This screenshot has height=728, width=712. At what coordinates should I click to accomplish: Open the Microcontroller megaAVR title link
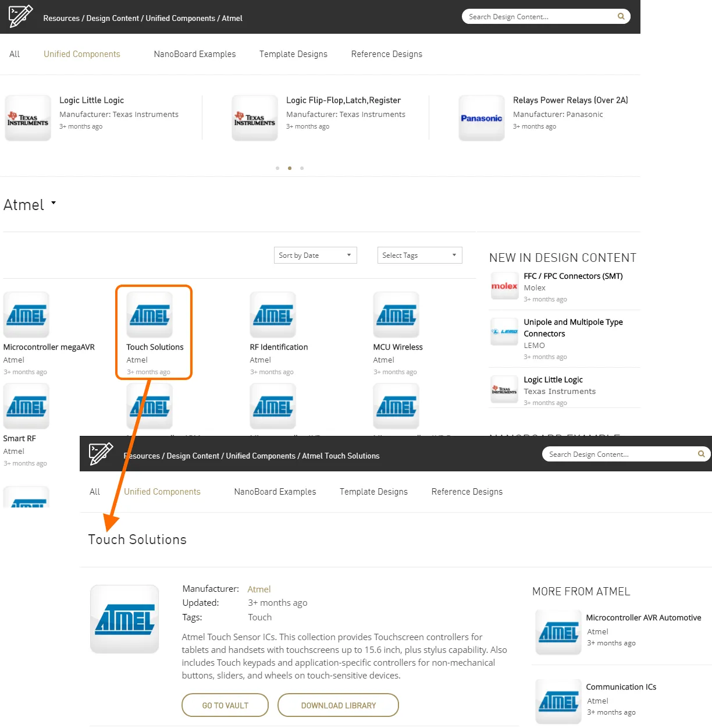[x=49, y=347]
